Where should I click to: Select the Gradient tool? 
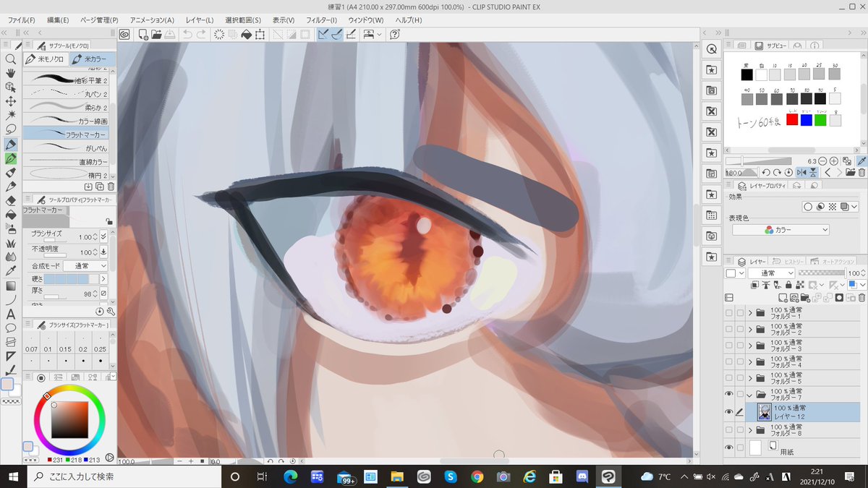11,286
